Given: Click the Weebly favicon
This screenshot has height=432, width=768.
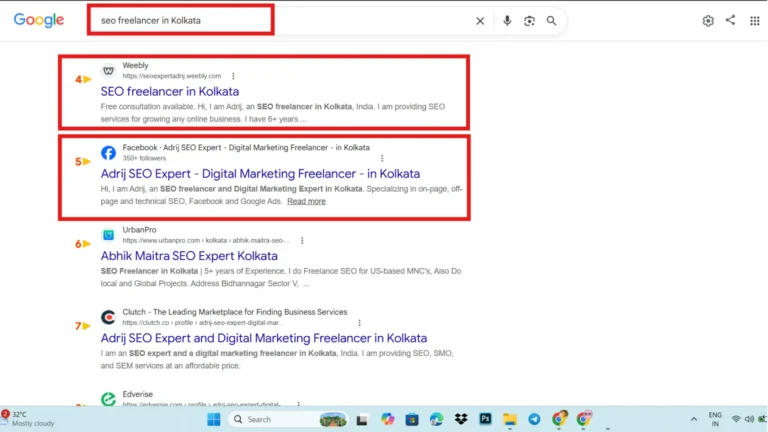Looking at the screenshot, I should 108,71.
